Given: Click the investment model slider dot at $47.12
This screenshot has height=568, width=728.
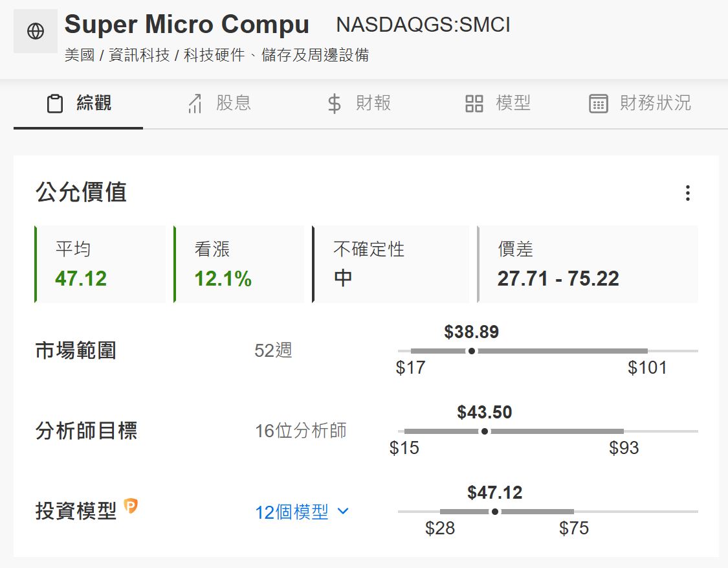Looking at the screenshot, I should coord(495,512).
